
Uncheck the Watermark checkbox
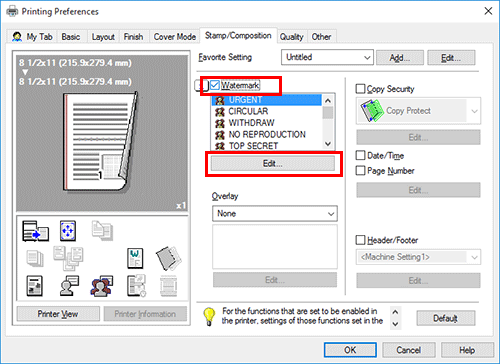pos(215,85)
